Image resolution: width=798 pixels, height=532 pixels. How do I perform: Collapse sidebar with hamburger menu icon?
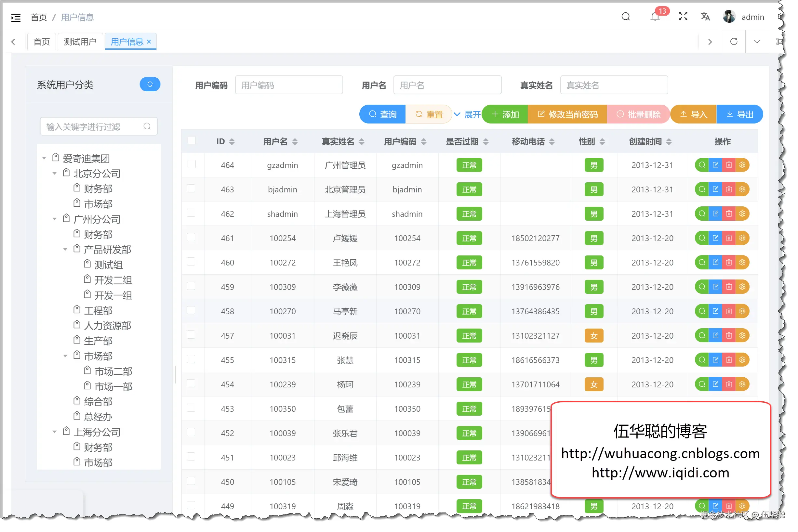coord(16,17)
